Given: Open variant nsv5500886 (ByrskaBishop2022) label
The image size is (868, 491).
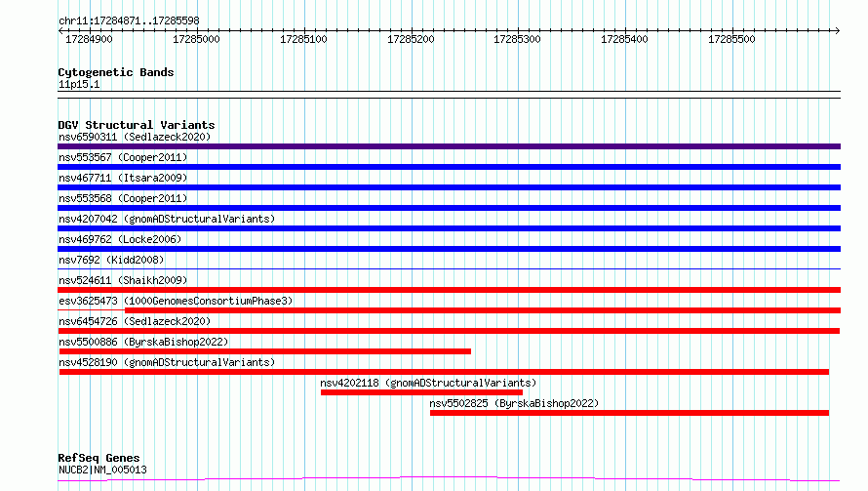Looking at the screenshot, I should tap(143, 342).
